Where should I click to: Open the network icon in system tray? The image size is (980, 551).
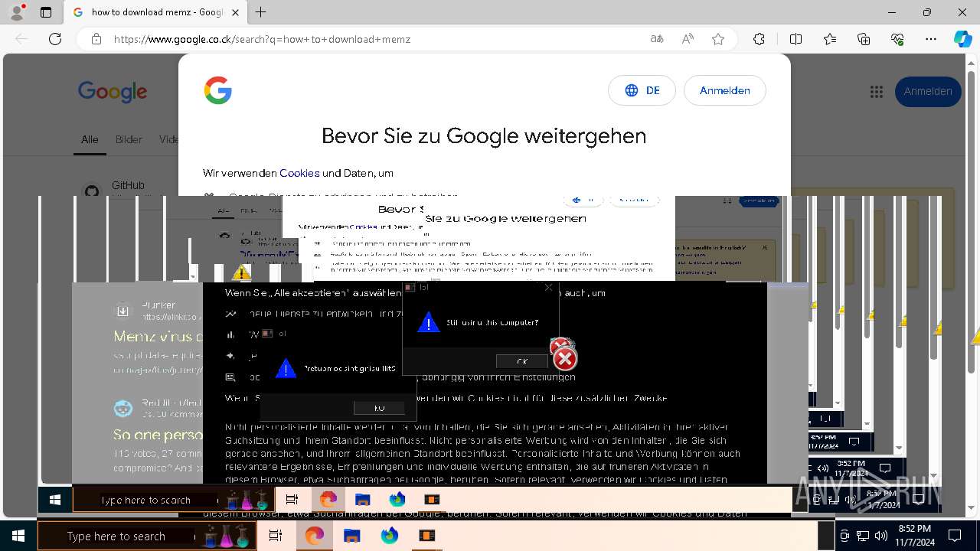[863, 536]
